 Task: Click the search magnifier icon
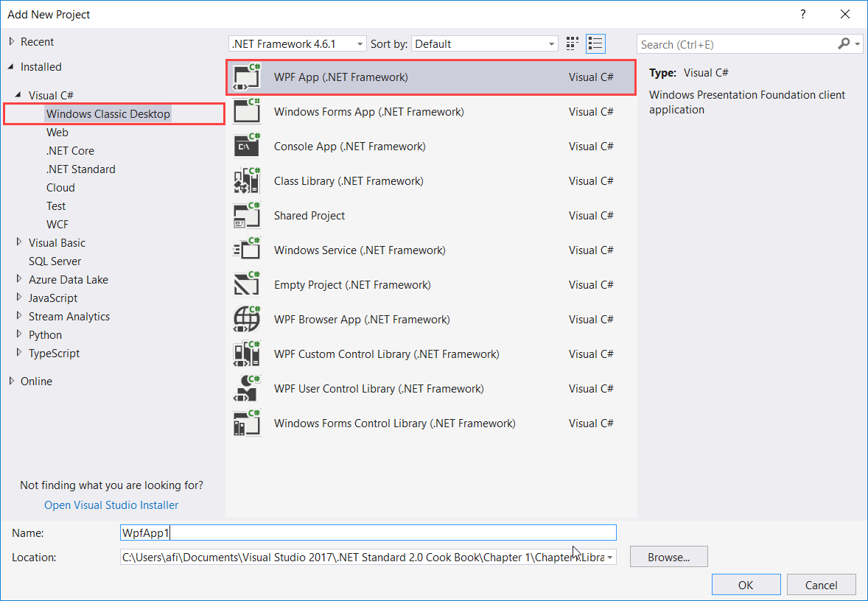(x=844, y=43)
